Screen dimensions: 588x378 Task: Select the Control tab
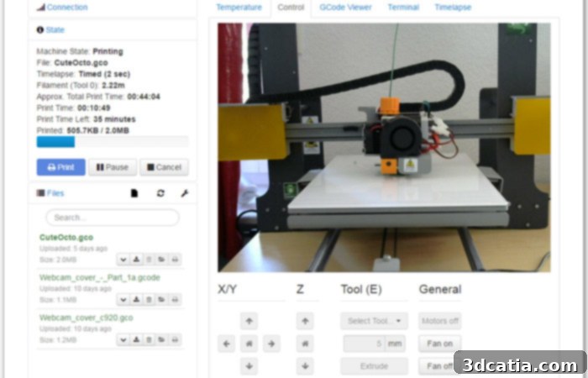(291, 7)
